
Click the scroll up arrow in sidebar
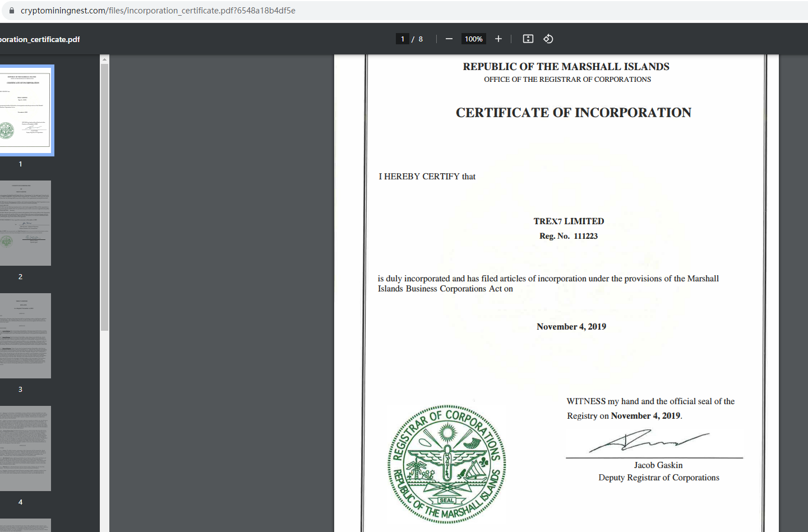coord(104,59)
